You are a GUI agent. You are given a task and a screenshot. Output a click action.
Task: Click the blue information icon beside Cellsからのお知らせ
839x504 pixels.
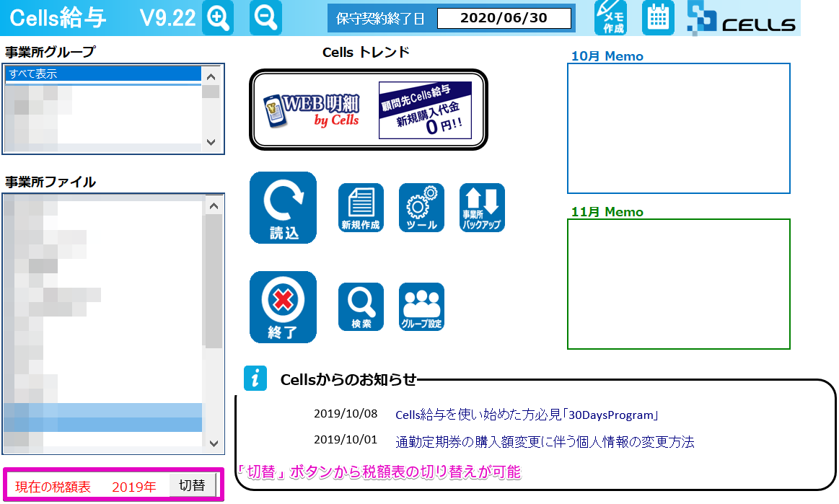coord(255,379)
